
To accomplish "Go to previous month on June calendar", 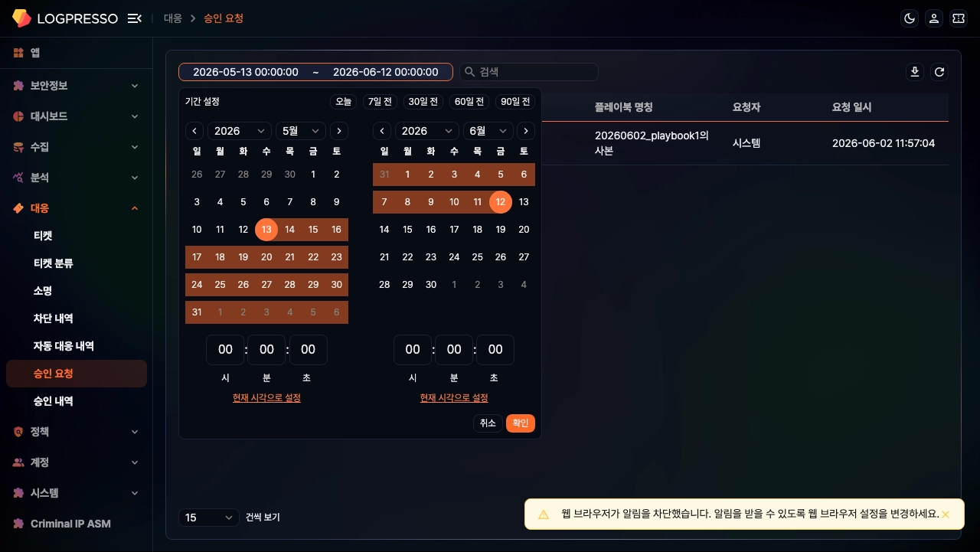I will 382,131.
